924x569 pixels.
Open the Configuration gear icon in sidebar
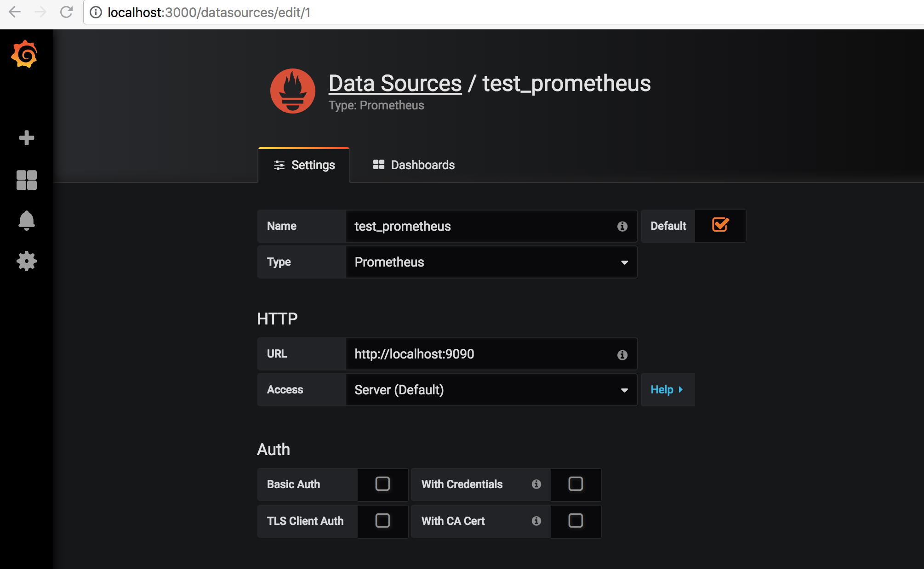pos(27,261)
